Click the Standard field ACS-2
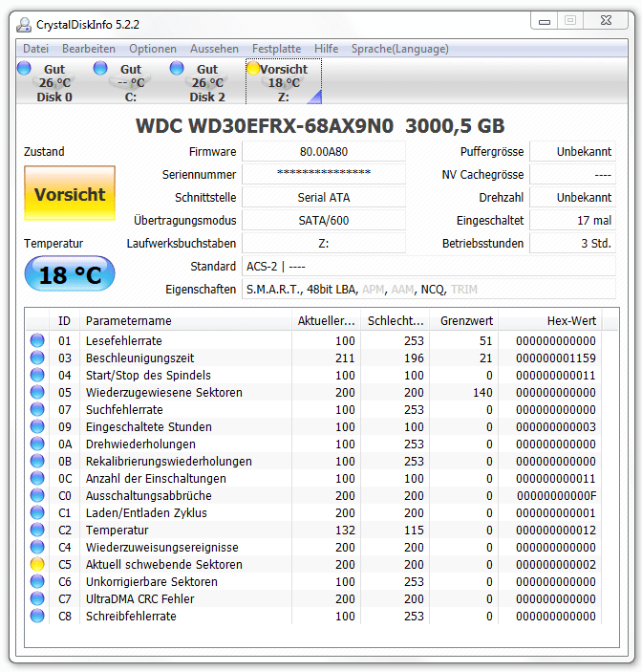This screenshot has height=672, width=642. tap(429, 266)
